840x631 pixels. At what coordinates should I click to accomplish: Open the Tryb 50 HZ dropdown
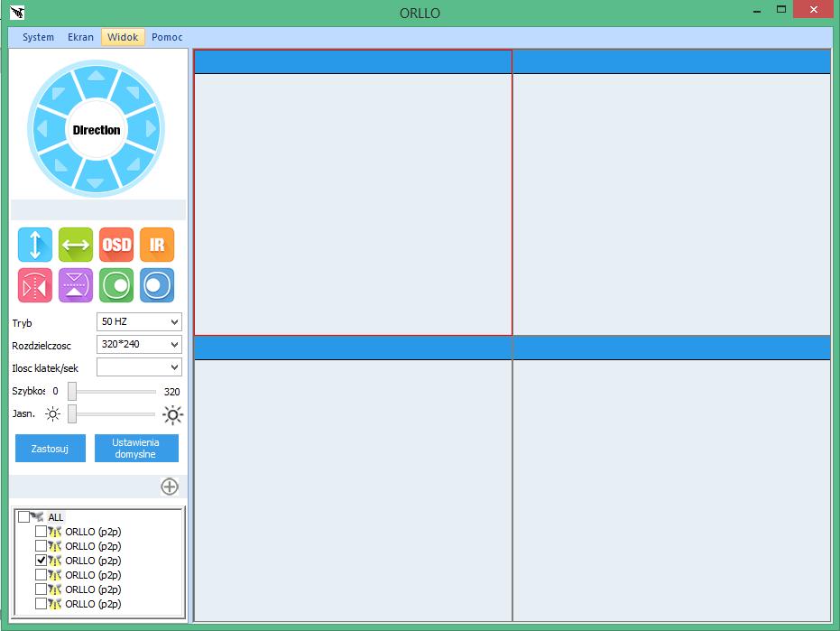[139, 321]
